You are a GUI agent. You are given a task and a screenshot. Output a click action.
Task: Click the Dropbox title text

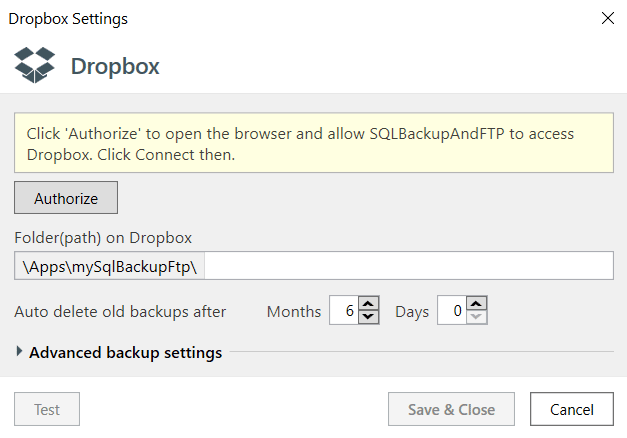tap(115, 66)
